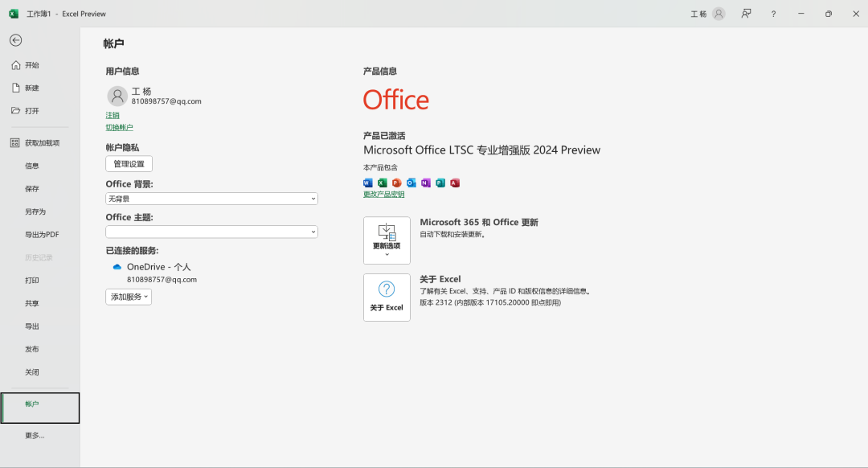Open Help with the question mark icon
The height and width of the screenshot is (468, 868).
pyautogui.click(x=773, y=14)
